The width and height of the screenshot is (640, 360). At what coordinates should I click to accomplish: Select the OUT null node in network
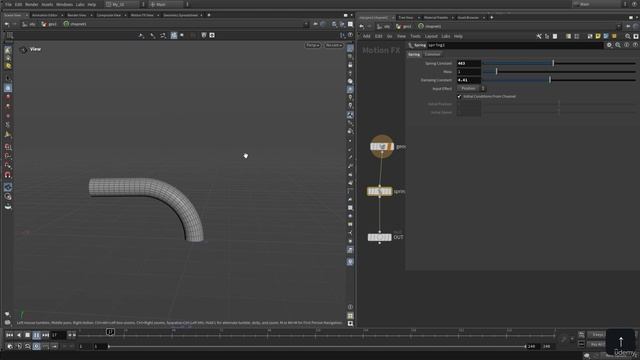click(x=380, y=237)
